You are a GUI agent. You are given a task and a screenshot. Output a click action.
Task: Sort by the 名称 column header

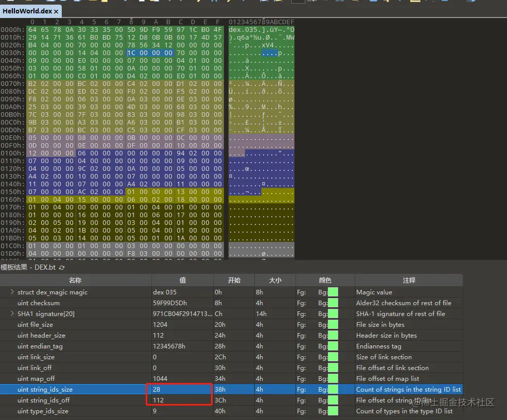point(75,281)
